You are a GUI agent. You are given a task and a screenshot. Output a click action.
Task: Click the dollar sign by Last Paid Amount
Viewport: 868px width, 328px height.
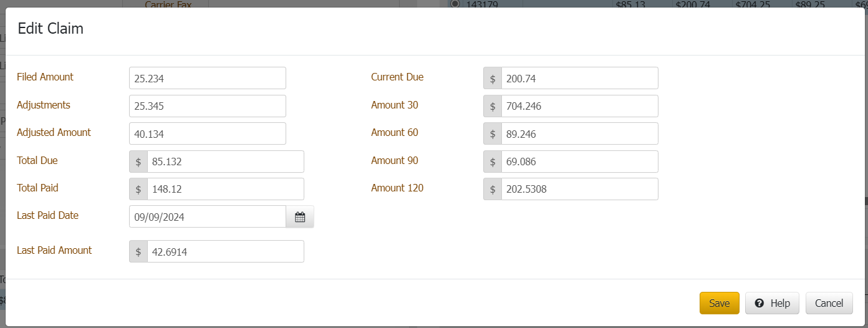point(138,252)
